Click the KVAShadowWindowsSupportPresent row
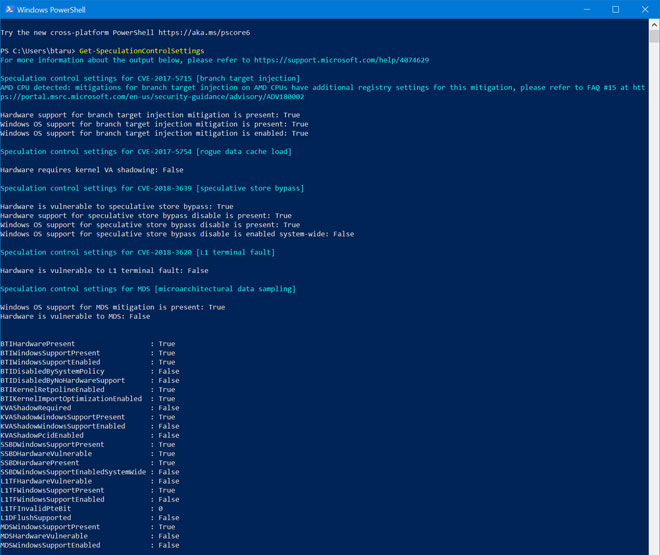Screen dimensions: 660x555 (88, 417)
